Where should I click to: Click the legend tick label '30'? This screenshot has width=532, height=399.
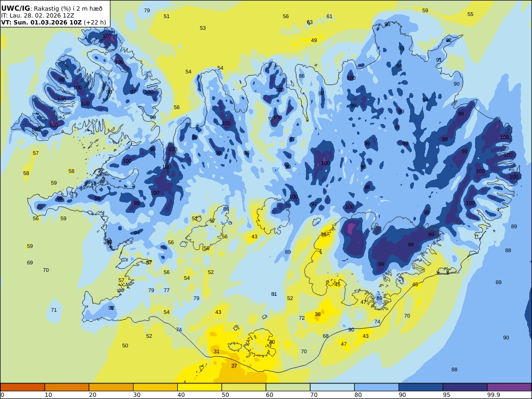137,395
